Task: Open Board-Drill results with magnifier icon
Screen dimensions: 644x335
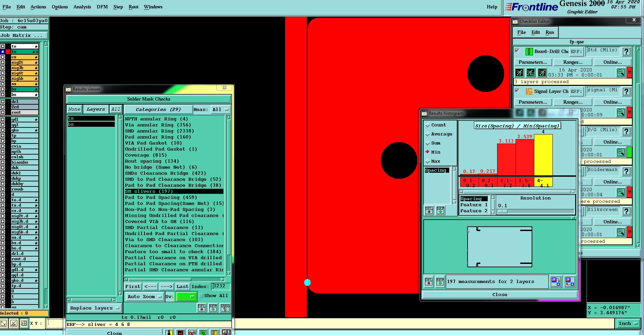Action: click(x=621, y=72)
